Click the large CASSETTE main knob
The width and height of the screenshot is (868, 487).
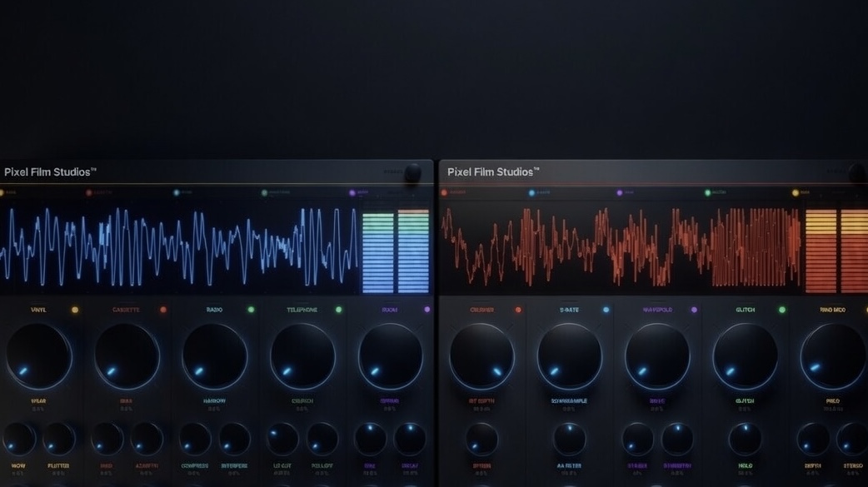pyautogui.click(x=127, y=356)
